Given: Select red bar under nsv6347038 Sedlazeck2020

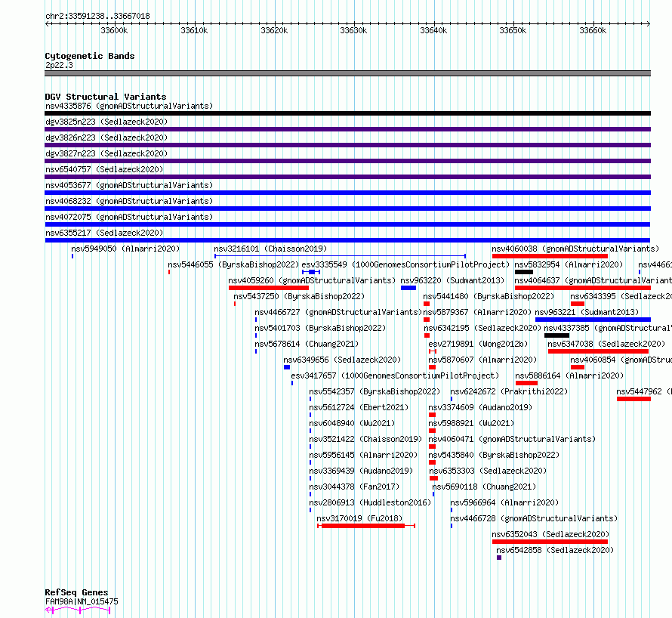Looking at the screenshot, I should (x=598, y=351).
